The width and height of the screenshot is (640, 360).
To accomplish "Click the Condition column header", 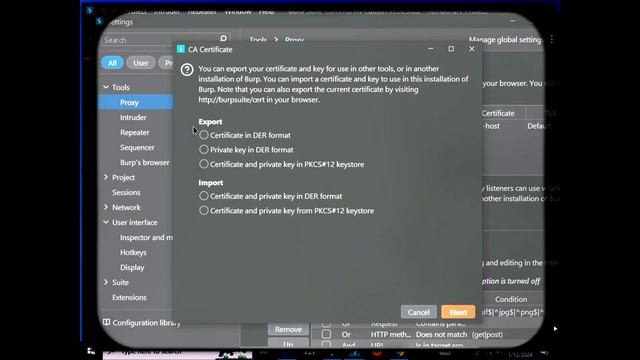I will pyautogui.click(x=511, y=299).
